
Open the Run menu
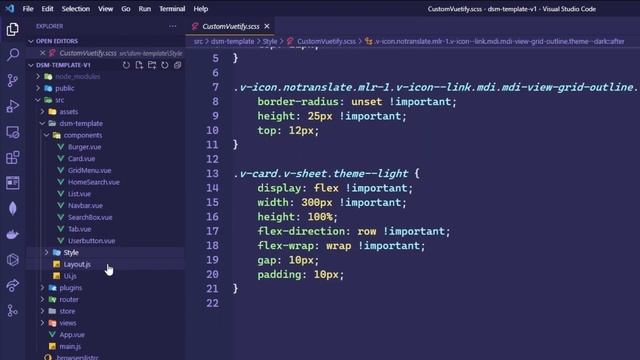coord(144,9)
